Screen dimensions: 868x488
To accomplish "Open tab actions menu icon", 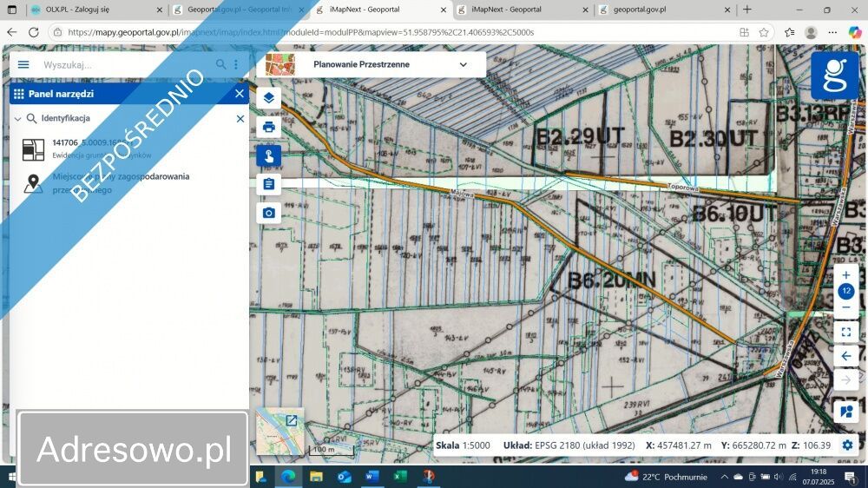I will [x=11, y=10].
